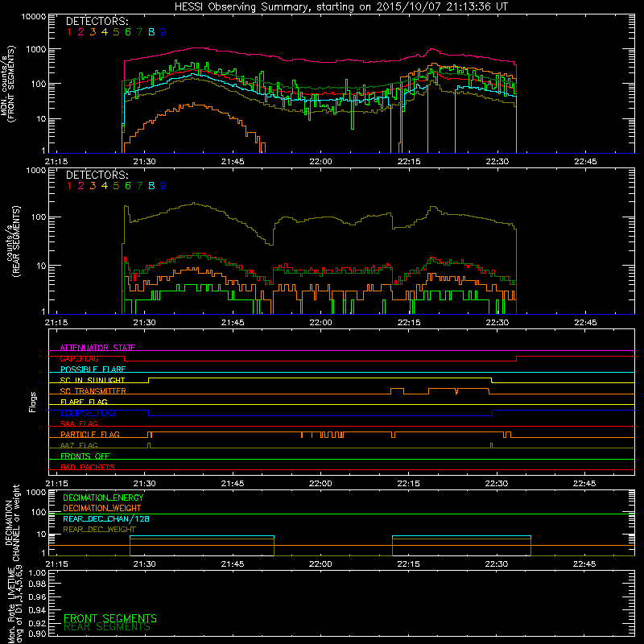Click the vertical Flags axis label
The width and height of the screenshot is (644, 644).
tap(33, 402)
